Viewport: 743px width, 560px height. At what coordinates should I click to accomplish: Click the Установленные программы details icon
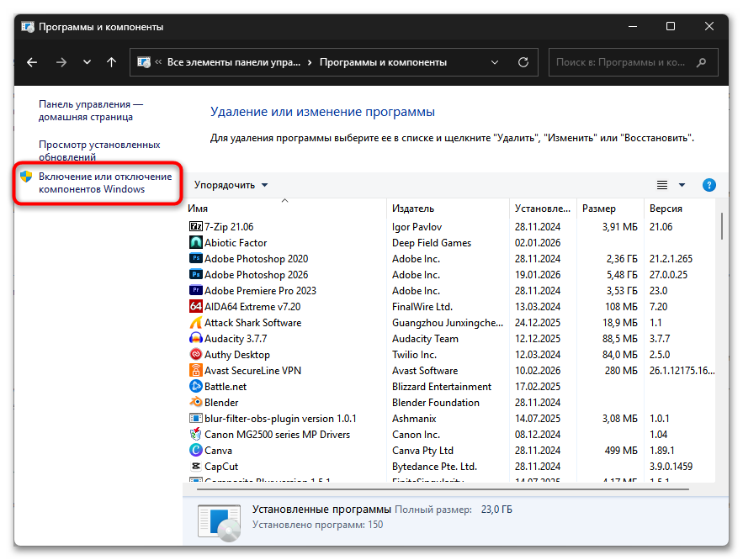tap(220, 522)
